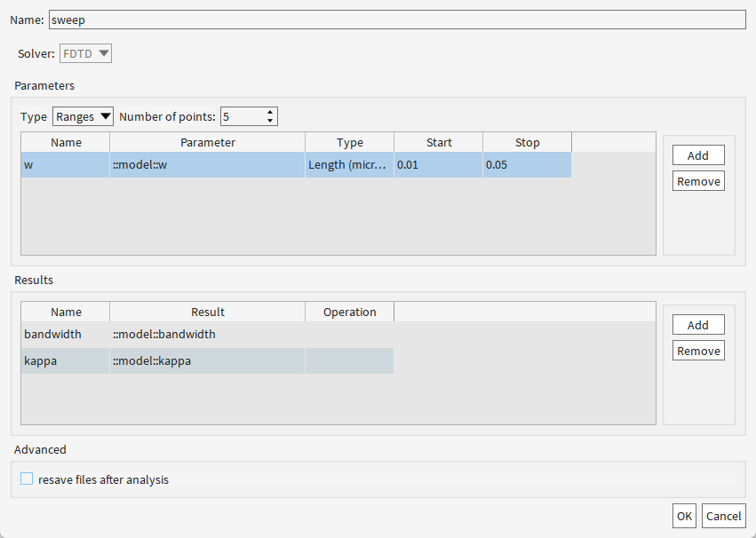The height and width of the screenshot is (538, 756).
Task: Select the w name cell in Parameters
Action: point(66,165)
